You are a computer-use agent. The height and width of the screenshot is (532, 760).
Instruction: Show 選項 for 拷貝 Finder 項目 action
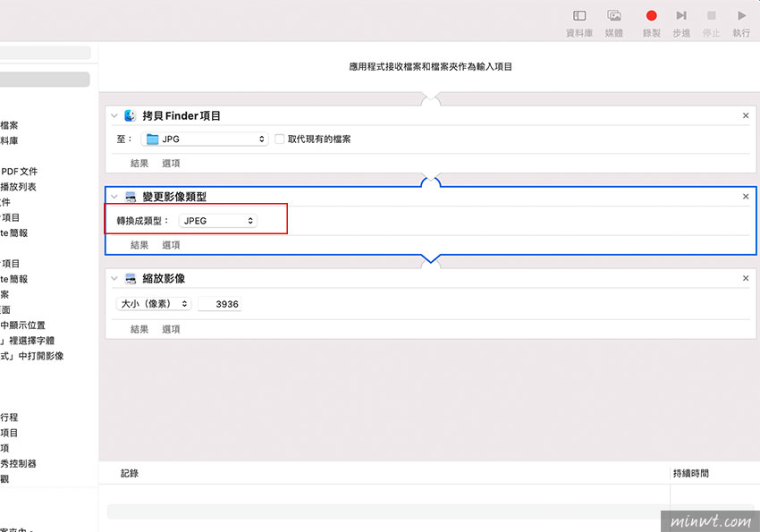(x=171, y=164)
